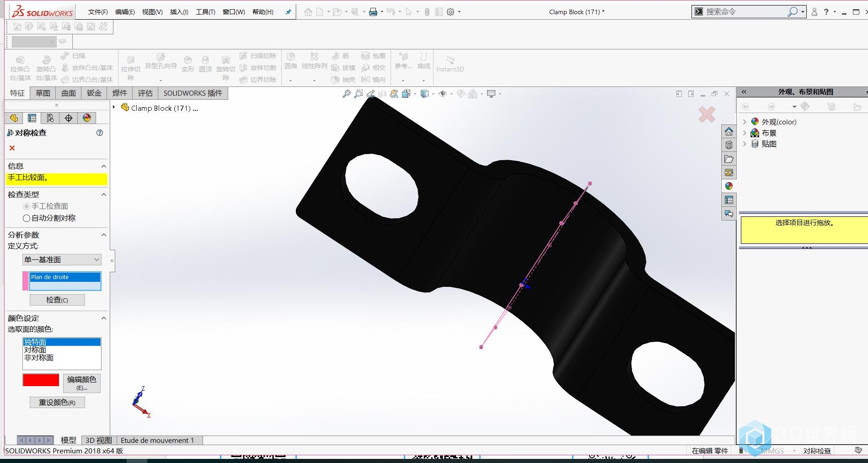The height and width of the screenshot is (463, 868).
Task: Open DisplayManager color ball tab
Action: click(87, 118)
